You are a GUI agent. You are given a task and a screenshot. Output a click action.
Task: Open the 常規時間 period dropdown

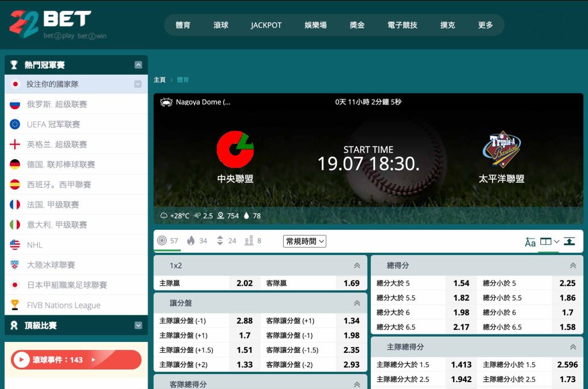(x=304, y=241)
